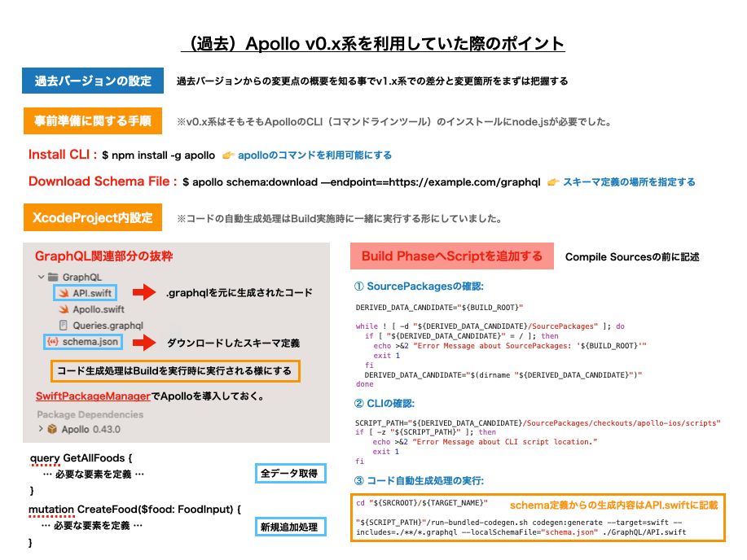747x560 pixels.
Task: Click the 'Error Message about SourcePackages' echo line
Action: pos(510,346)
